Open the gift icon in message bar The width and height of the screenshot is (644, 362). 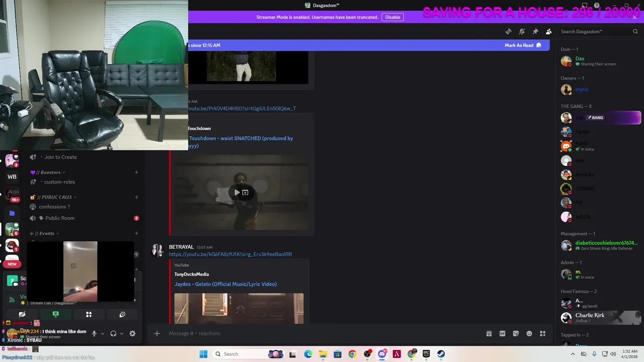489,333
